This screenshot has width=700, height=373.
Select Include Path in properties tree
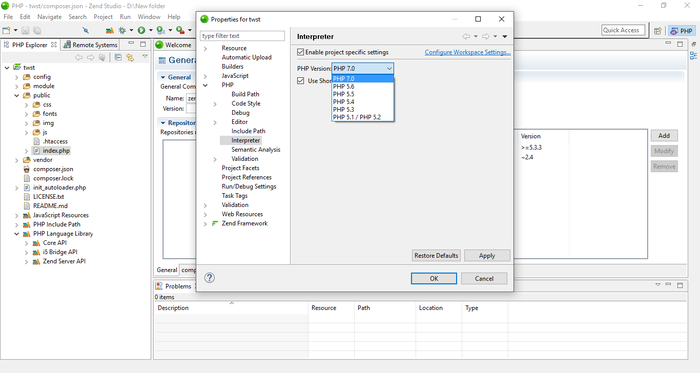point(248,131)
